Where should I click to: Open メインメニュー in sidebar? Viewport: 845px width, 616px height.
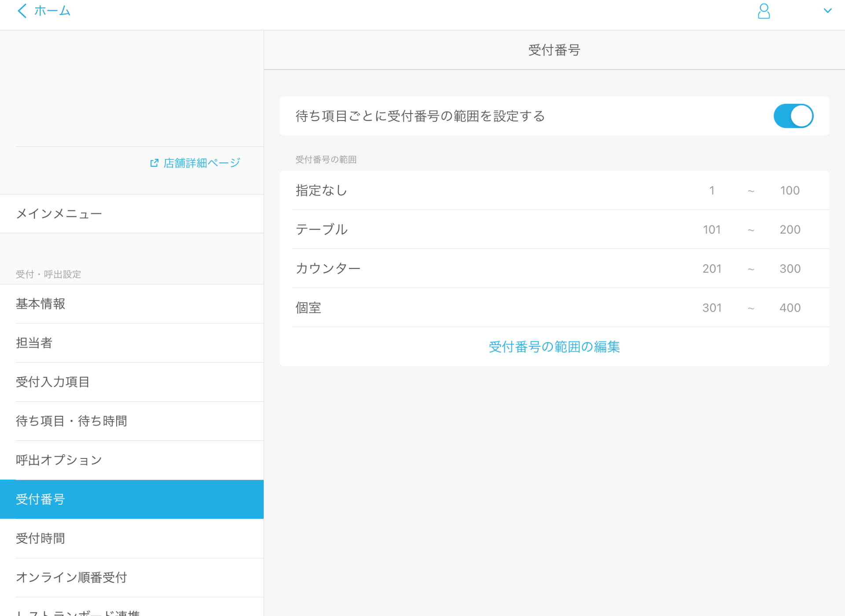pos(59,214)
